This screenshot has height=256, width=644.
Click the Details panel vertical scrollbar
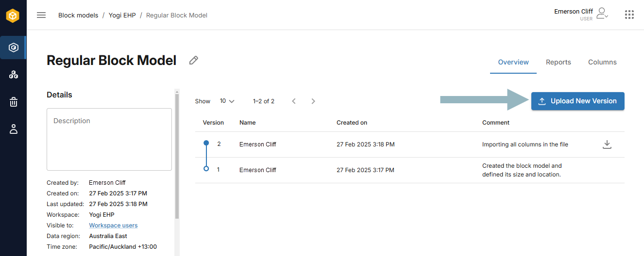(x=177, y=155)
